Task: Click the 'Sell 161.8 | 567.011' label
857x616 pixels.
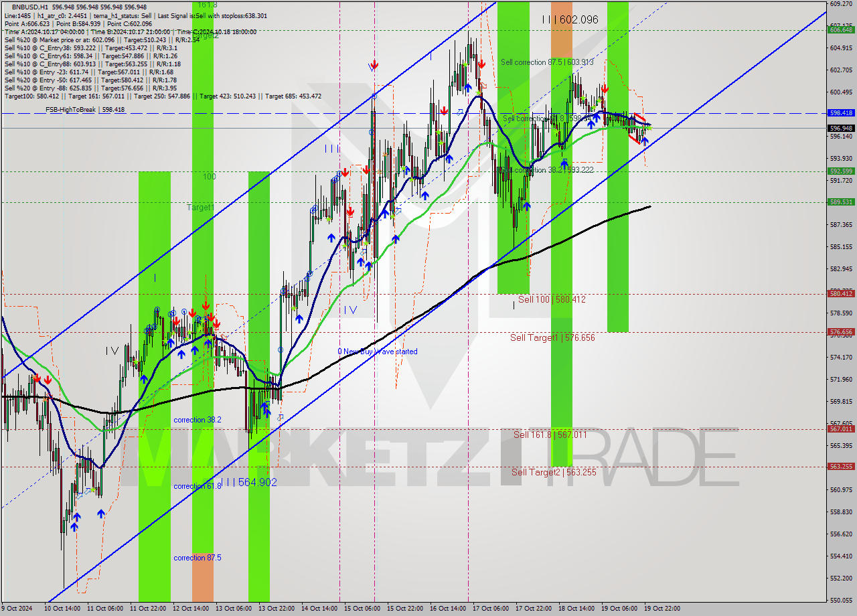Action: (550, 435)
